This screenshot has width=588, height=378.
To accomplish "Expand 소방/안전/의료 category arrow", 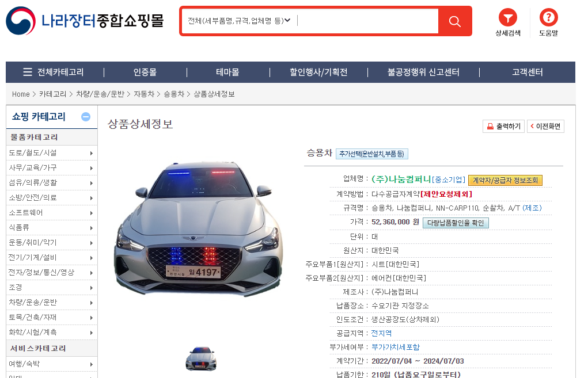I will 91,198.
